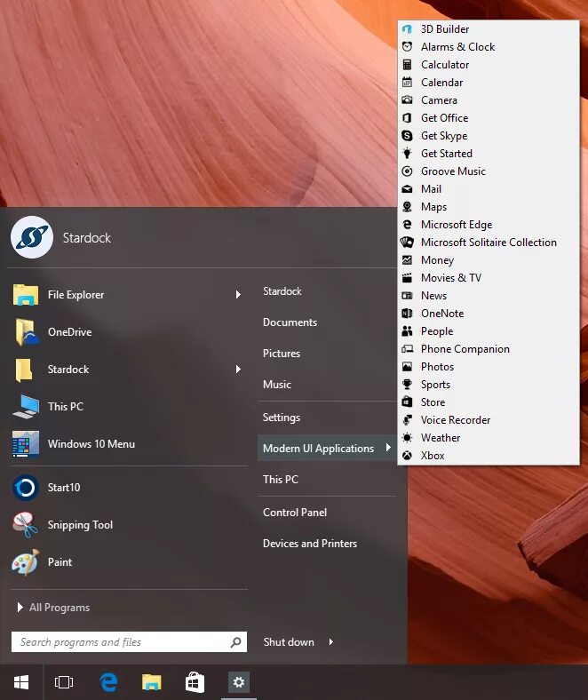Open the Groove Music icon

407,171
